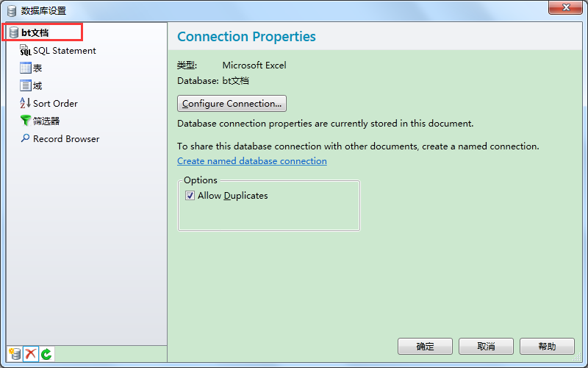Click the A-Z Sort Order icon
Viewport: 588px width, 368px height.
[26, 104]
